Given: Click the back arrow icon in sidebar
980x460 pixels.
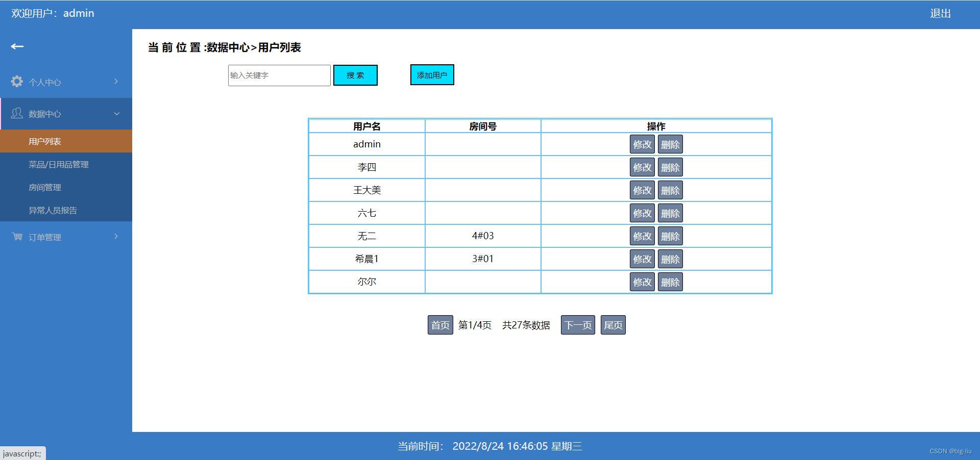Looking at the screenshot, I should pyautogui.click(x=17, y=46).
